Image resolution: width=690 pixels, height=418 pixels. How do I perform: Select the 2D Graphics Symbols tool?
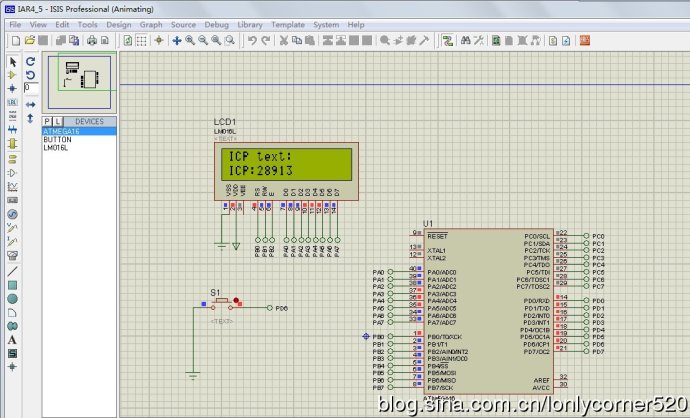[12, 353]
